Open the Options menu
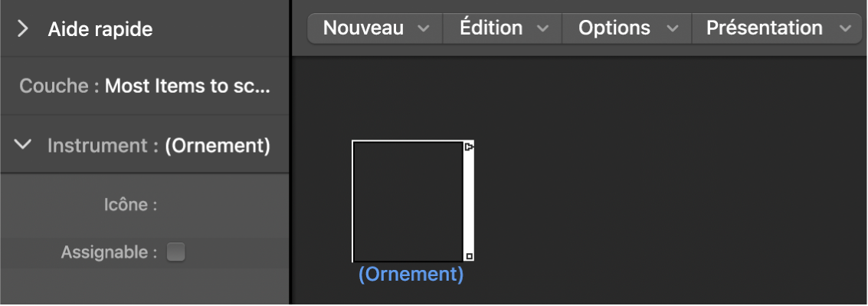Screen dimensions: 868x306 [x=627, y=28]
